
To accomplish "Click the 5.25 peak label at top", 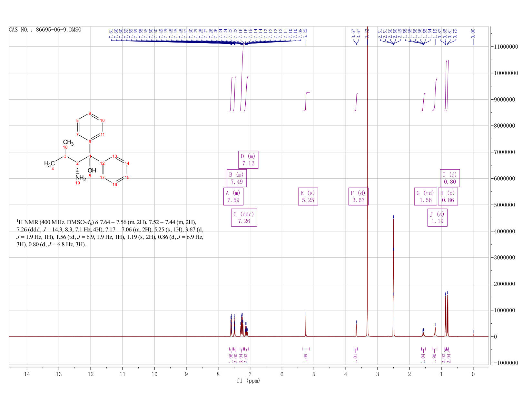I will pyautogui.click(x=306, y=33).
